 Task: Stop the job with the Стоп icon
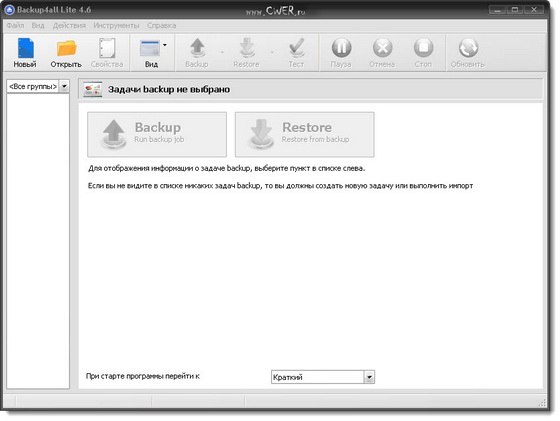(424, 47)
